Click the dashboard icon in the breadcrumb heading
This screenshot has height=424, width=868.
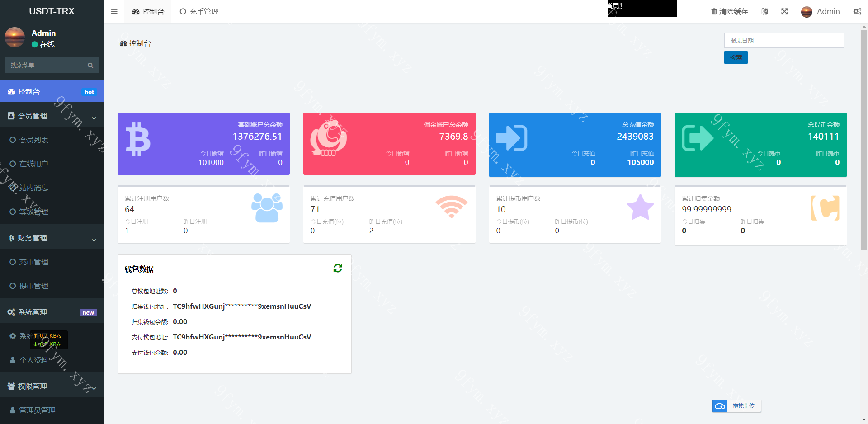[123, 43]
